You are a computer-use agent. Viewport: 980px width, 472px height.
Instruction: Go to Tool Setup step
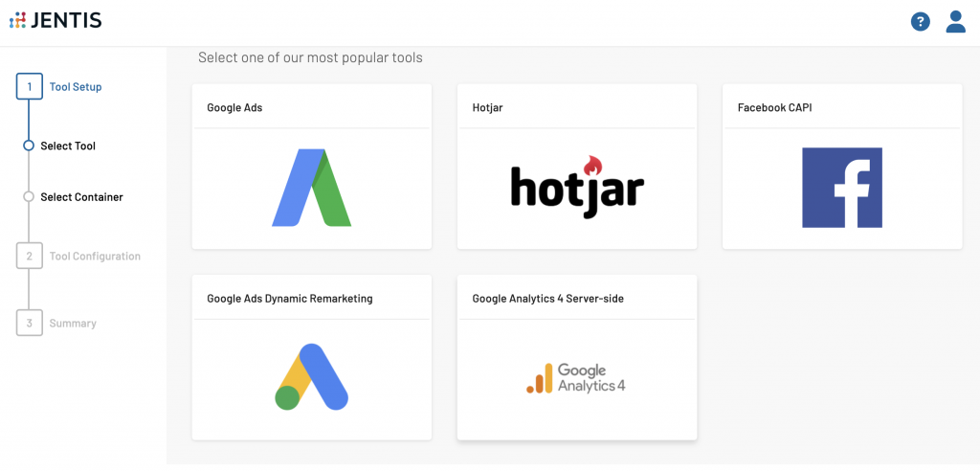pos(76,87)
